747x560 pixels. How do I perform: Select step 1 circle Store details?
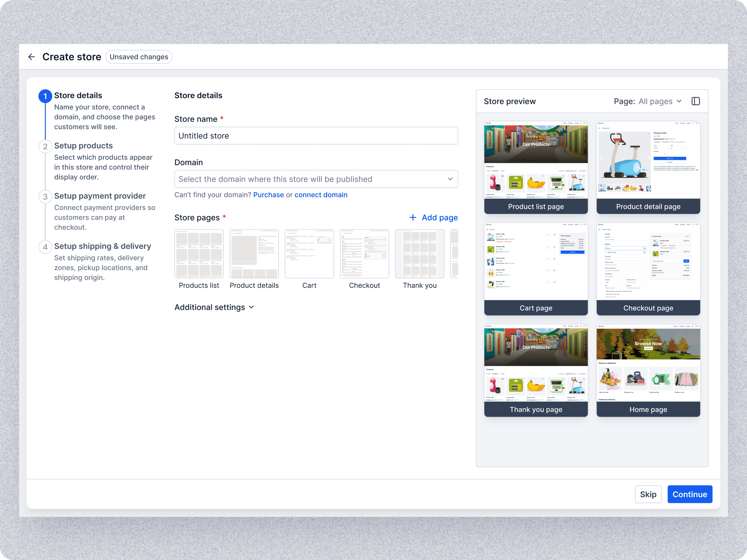point(45,96)
